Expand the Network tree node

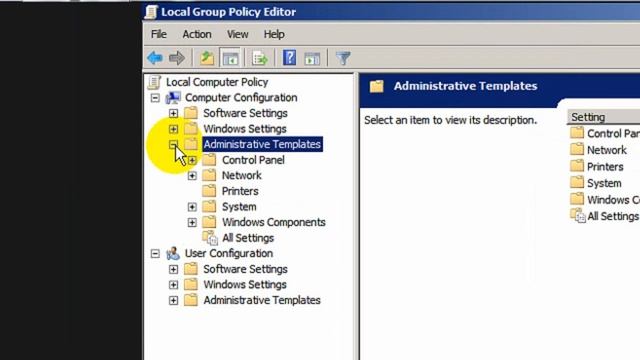(192, 176)
